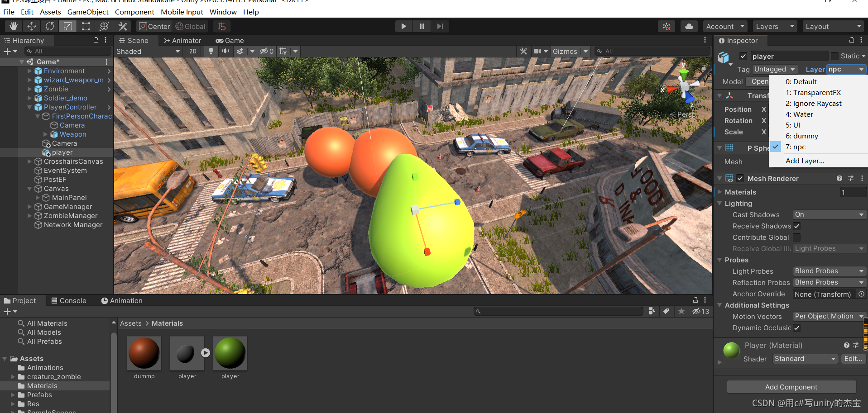Toggle Global handle rotation

click(190, 26)
